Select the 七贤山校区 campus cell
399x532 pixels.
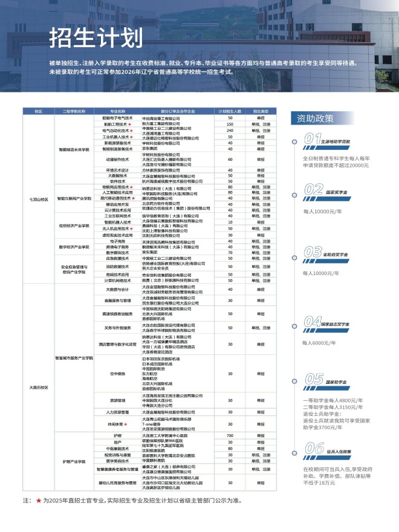pyautogui.click(x=38, y=198)
